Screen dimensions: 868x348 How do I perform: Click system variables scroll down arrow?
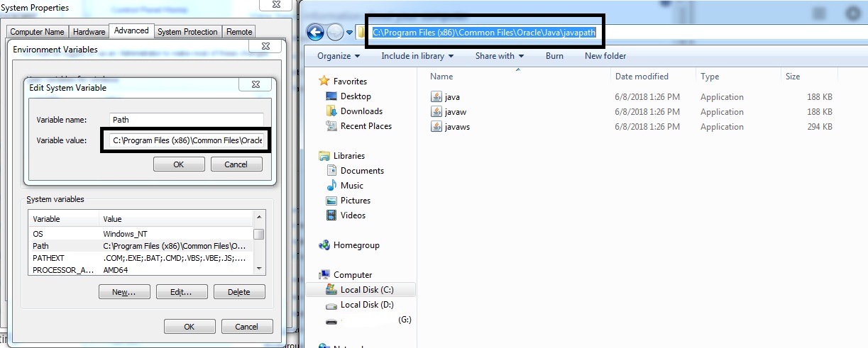(259, 269)
